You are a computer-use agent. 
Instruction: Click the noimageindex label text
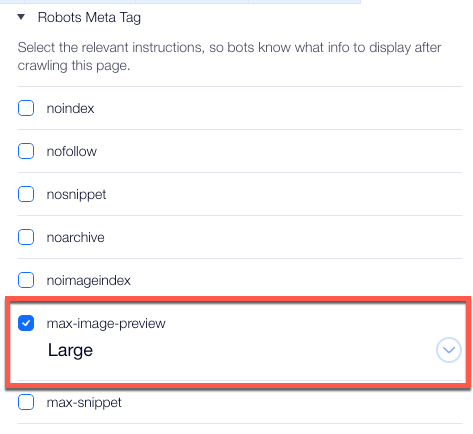click(89, 281)
